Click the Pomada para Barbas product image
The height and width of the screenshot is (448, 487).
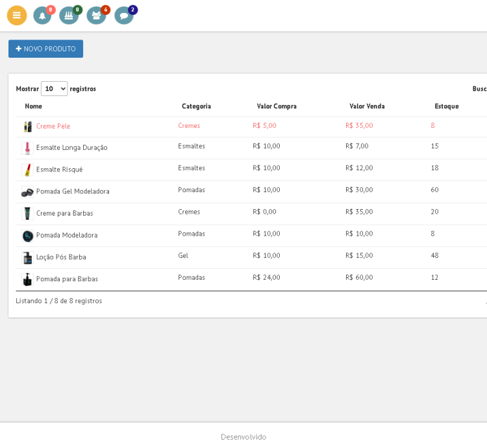(27, 279)
